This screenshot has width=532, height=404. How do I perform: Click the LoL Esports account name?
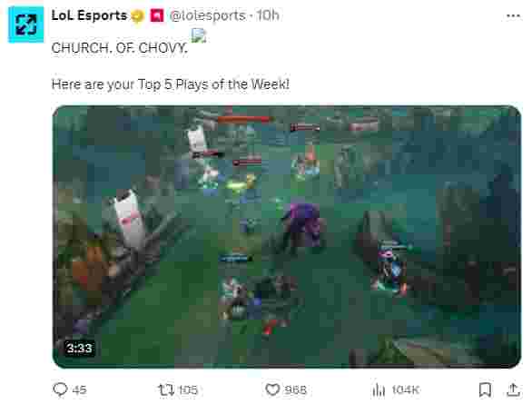point(89,15)
